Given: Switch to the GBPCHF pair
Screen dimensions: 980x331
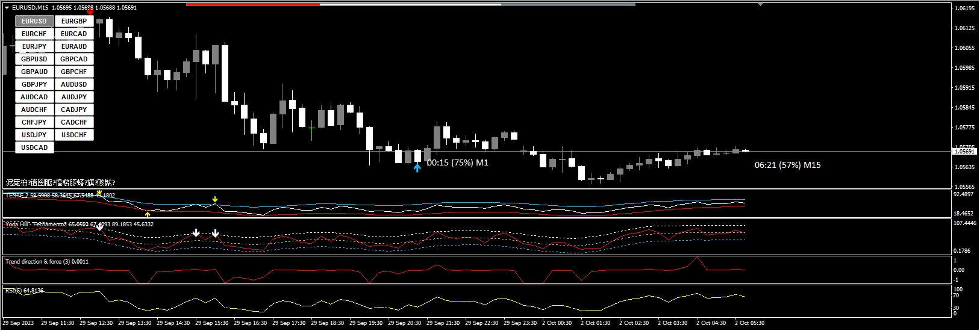Looking at the screenshot, I should coord(74,72).
